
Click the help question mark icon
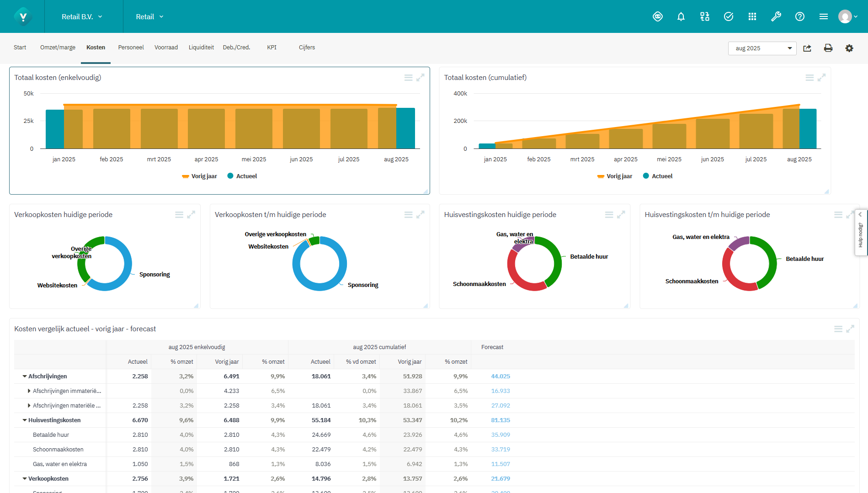click(799, 17)
